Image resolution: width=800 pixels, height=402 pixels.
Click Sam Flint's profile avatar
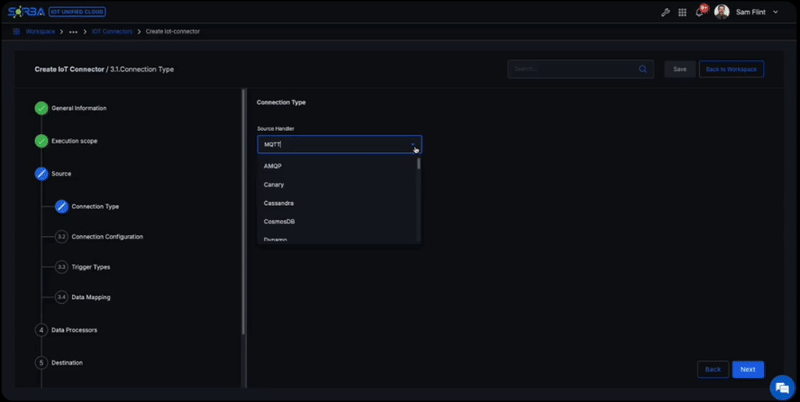721,12
